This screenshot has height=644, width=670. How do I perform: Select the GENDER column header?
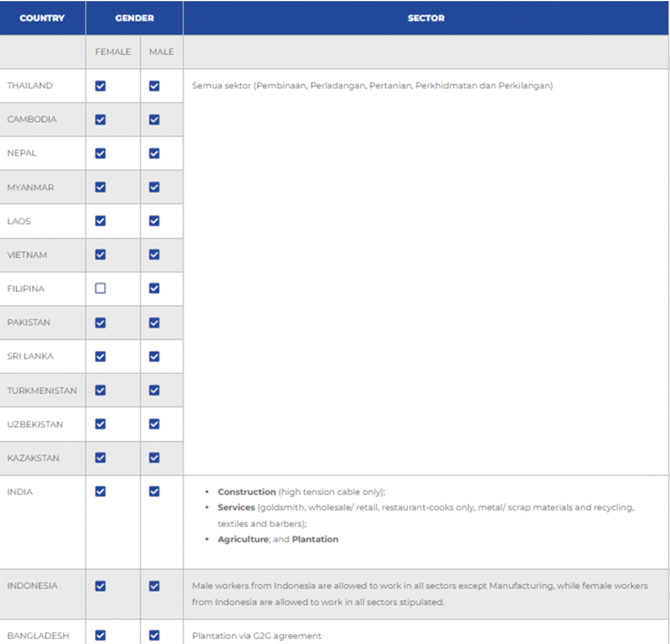coord(134,18)
